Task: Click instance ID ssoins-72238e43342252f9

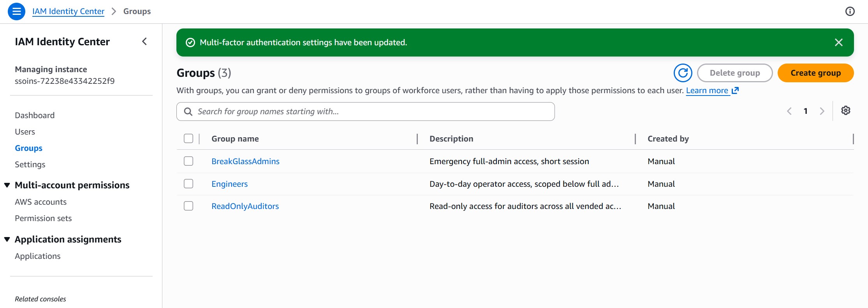Action: pyautogui.click(x=65, y=81)
